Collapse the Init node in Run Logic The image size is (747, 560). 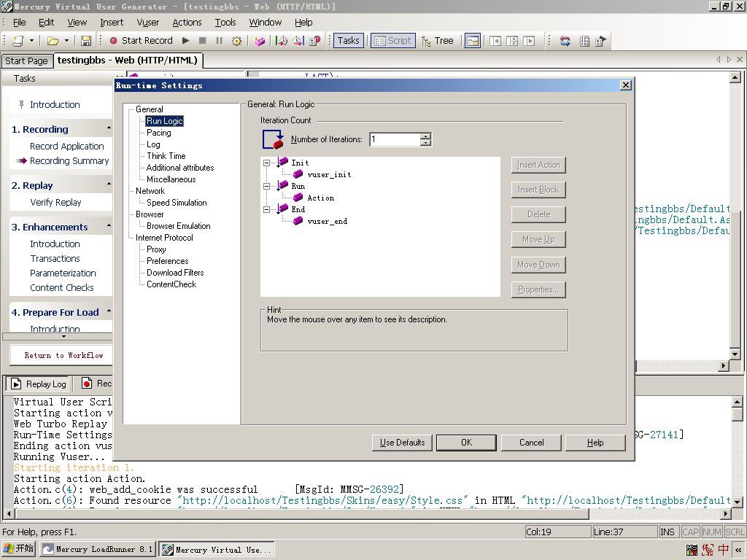tap(267, 163)
